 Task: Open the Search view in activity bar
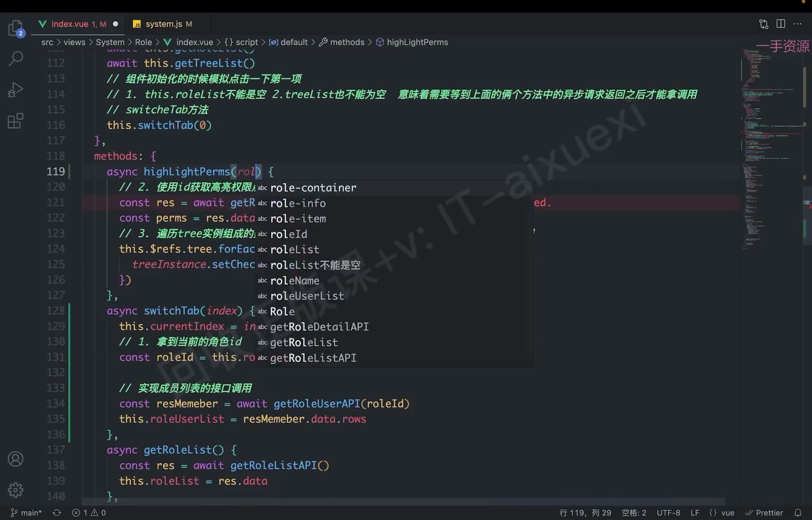(16, 59)
